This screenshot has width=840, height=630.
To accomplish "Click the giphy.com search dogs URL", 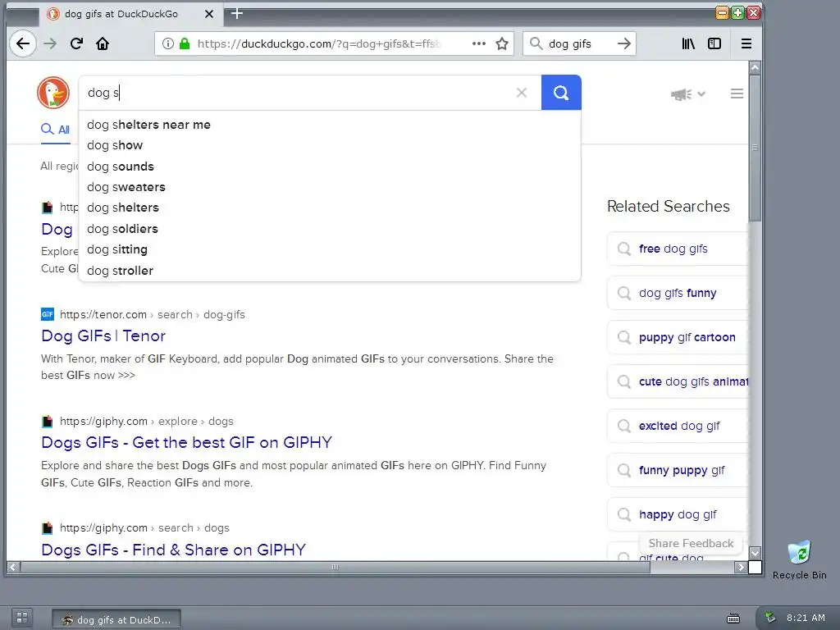I will [x=144, y=527].
